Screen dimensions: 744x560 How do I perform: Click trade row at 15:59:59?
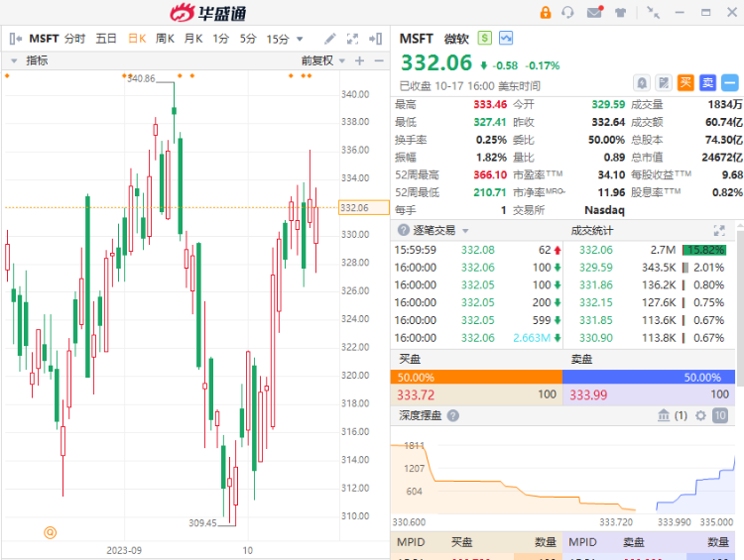tap(478, 250)
